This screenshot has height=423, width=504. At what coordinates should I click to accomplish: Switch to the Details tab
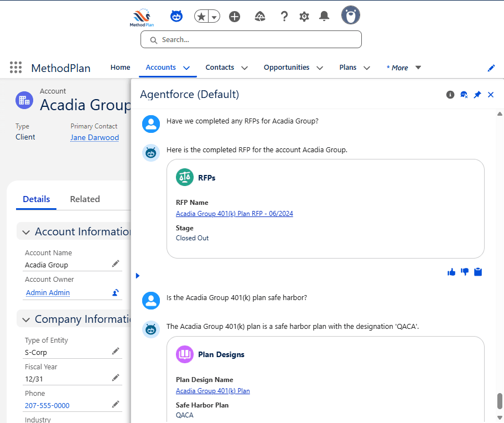coord(37,199)
